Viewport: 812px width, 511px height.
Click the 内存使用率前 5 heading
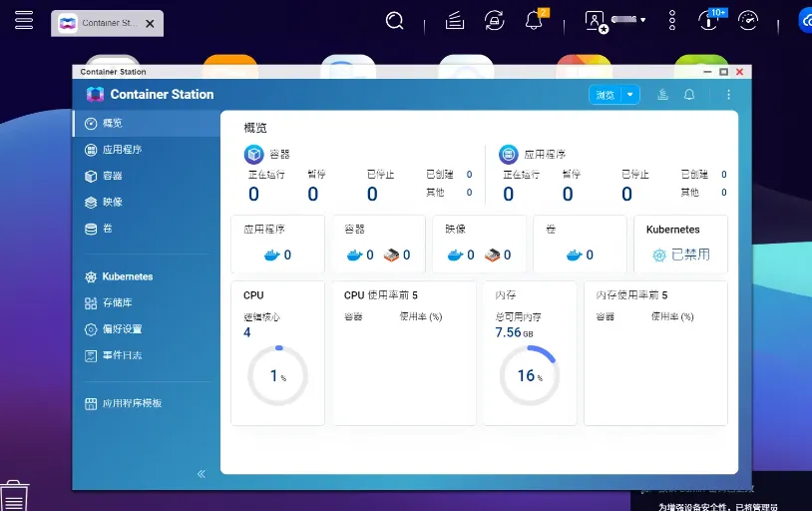pos(631,295)
